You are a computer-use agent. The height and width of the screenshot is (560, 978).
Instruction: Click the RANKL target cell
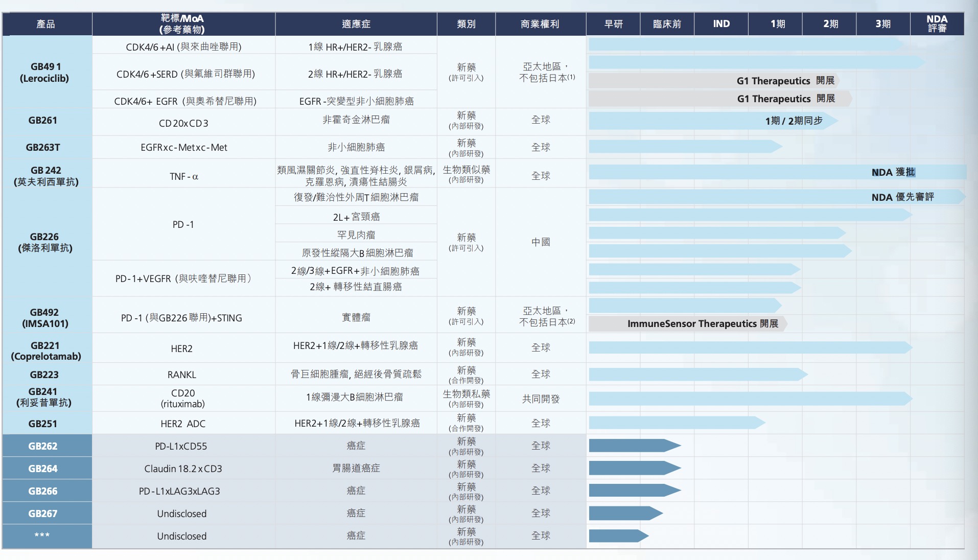(x=183, y=375)
